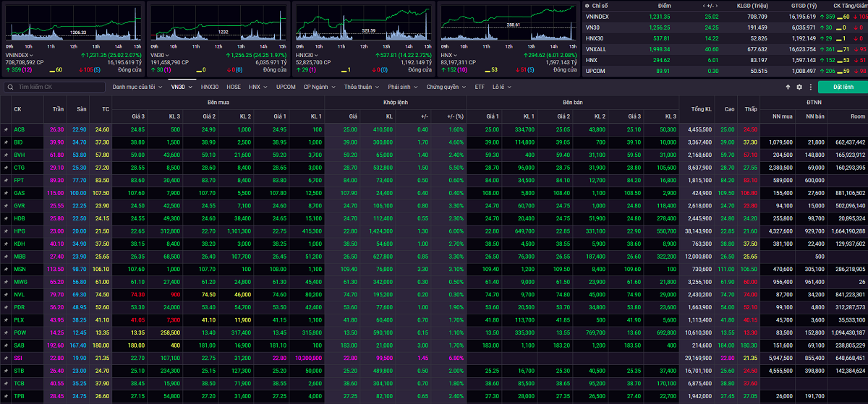The image size is (868, 404).
Task: Pin the BVH row
Action: point(6,155)
